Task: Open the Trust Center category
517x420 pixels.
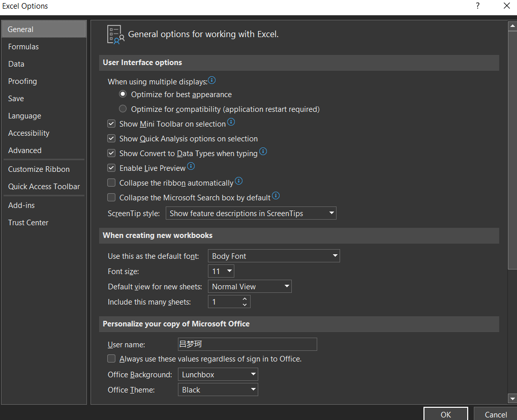Action: (x=44, y=223)
